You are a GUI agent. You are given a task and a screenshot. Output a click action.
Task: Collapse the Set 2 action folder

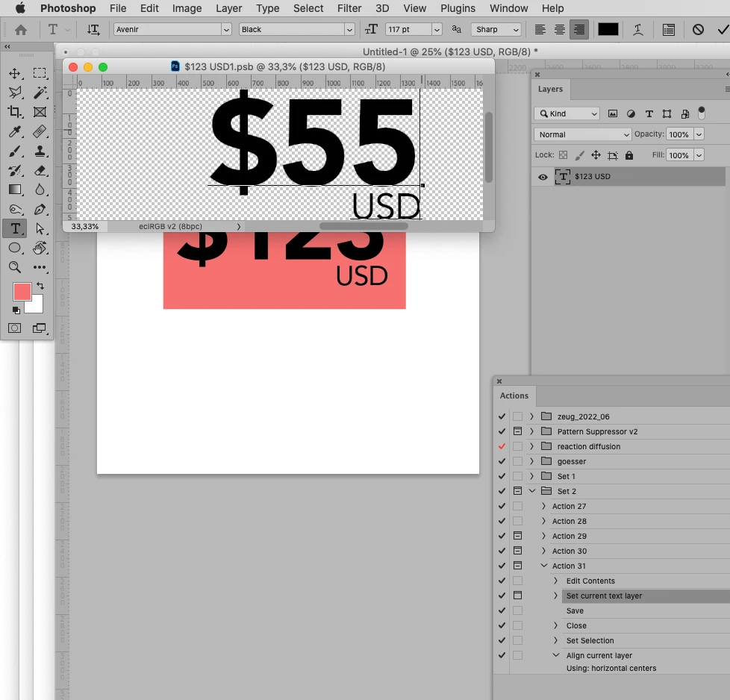point(532,491)
